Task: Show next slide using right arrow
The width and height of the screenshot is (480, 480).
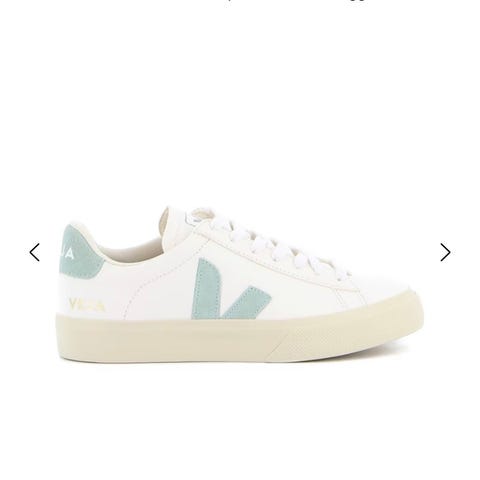Action: click(445, 252)
